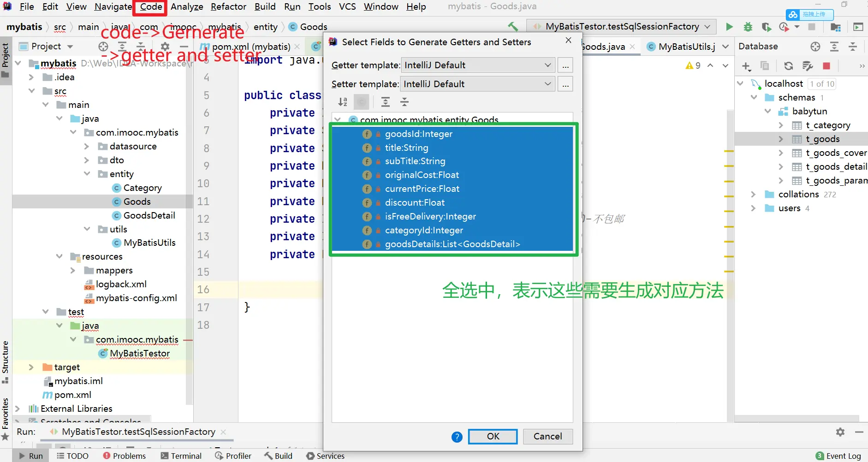Expand all nodes in the Database panel
This screenshot has height=462, width=868.
click(834, 47)
